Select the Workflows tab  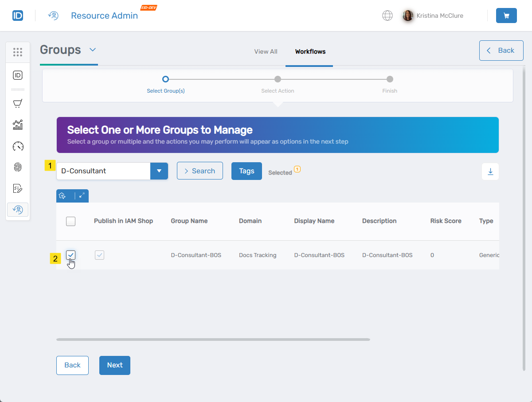pyautogui.click(x=310, y=51)
